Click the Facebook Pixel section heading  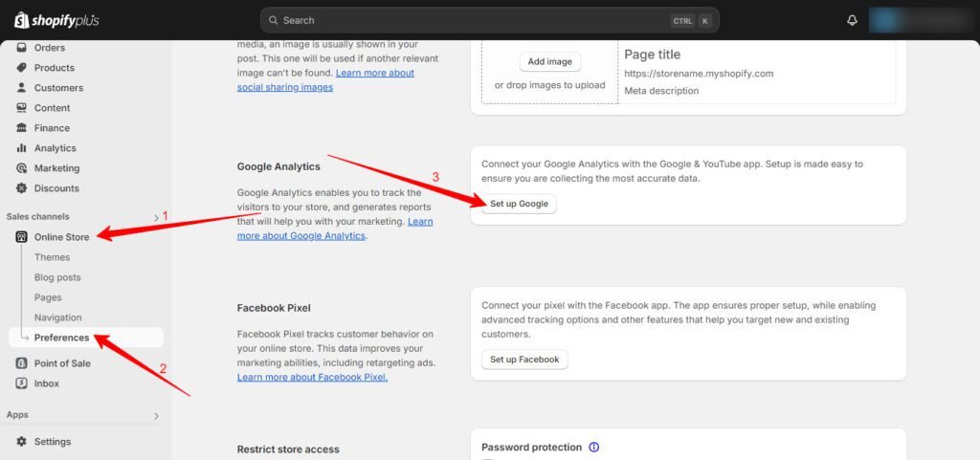coord(274,308)
